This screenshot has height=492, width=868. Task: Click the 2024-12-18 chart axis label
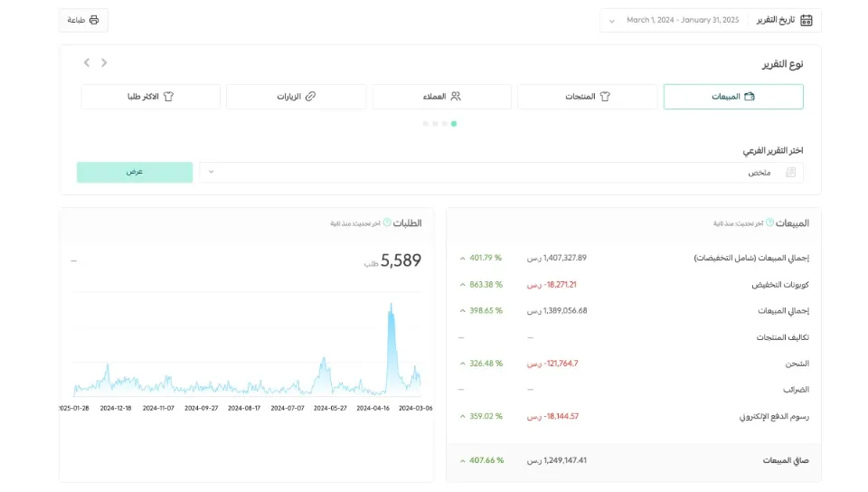click(x=116, y=408)
